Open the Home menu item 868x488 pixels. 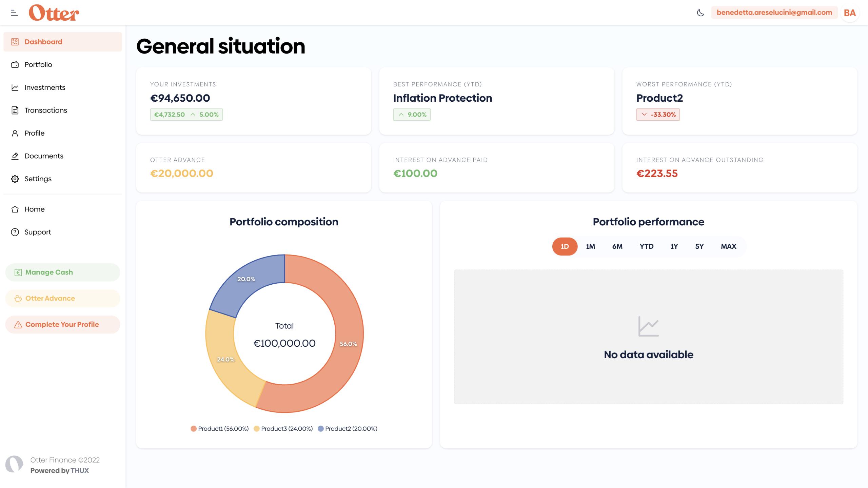pyautogui.click(x=35, y=209)
